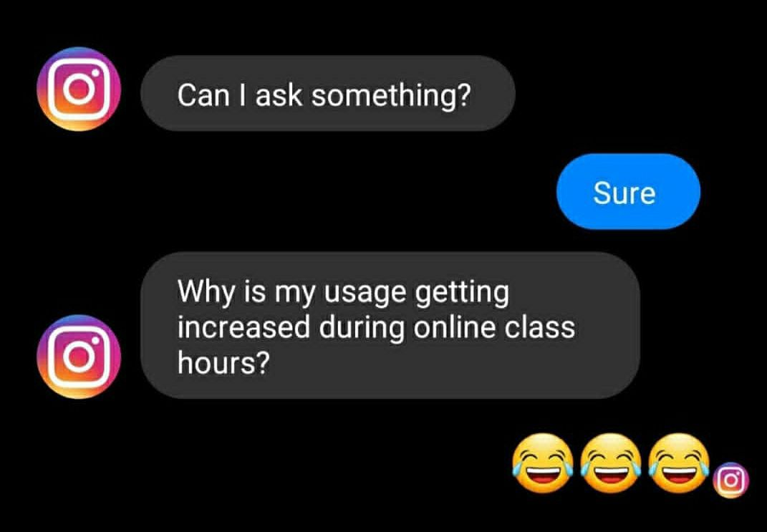Viewport: 767px width, 532px height.
Task: Click the word "hours?" ending the long message
Action: click(223, 362)
